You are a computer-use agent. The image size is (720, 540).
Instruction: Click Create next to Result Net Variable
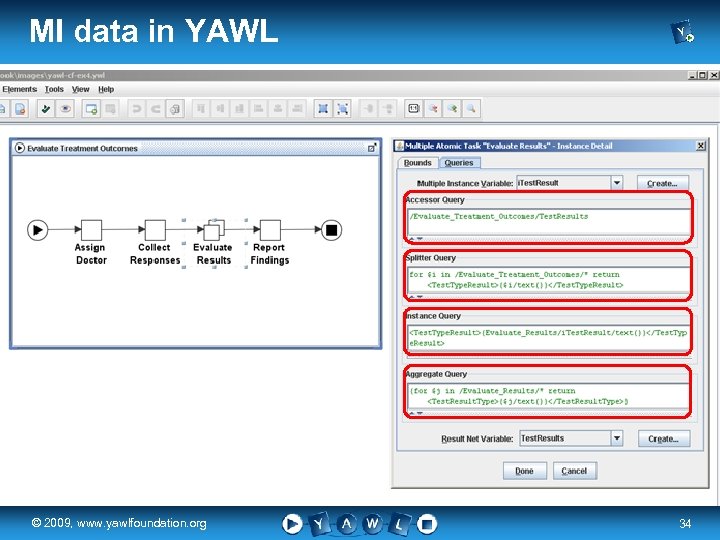pyautogui.click(x=664, y=439)
